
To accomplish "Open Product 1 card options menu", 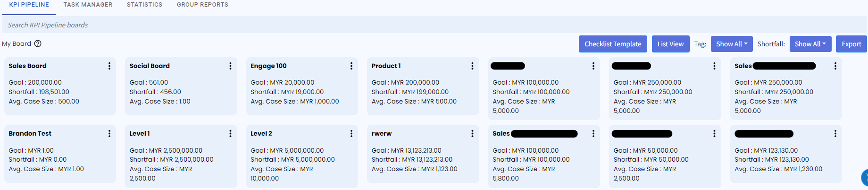I will 472,66.
